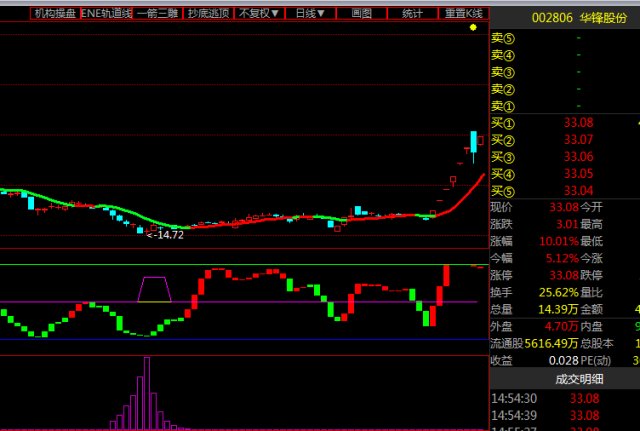Image resolution: width=640 pixels, height=431 pixels.
Task: Click the -14.72 low price label
Action: pos(165,235)
